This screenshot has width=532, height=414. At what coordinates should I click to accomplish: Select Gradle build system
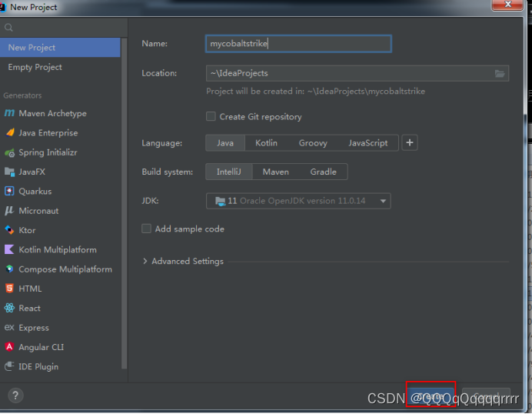[323, 172]
